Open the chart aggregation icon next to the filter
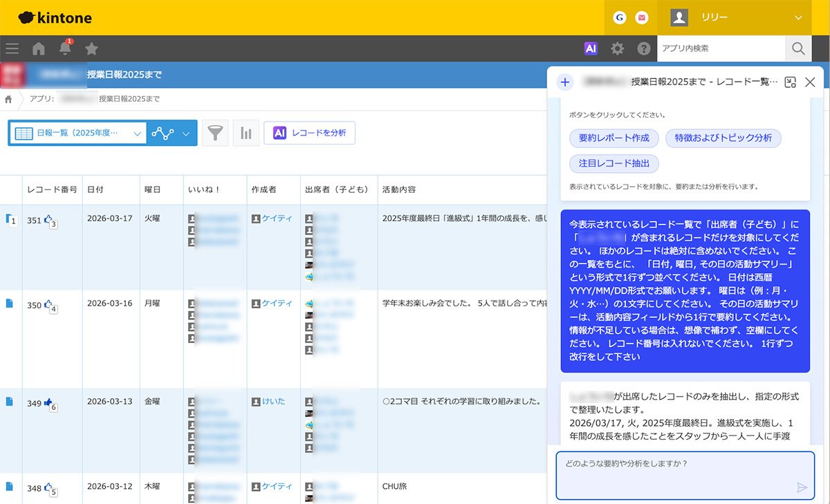The image size is (830, 504). click(246, 133)
